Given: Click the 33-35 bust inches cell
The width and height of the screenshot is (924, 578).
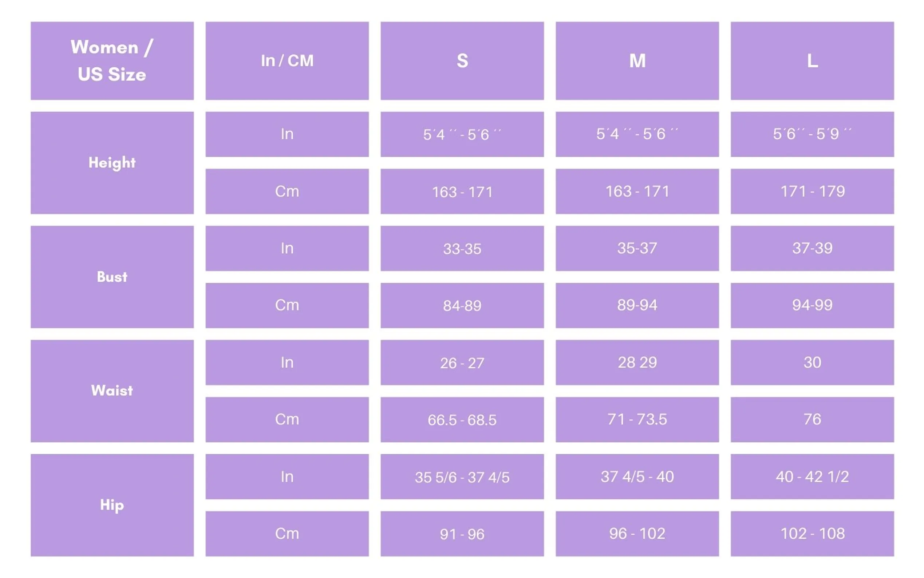Looking at the screenshot, I should click(x=462, y=249).
